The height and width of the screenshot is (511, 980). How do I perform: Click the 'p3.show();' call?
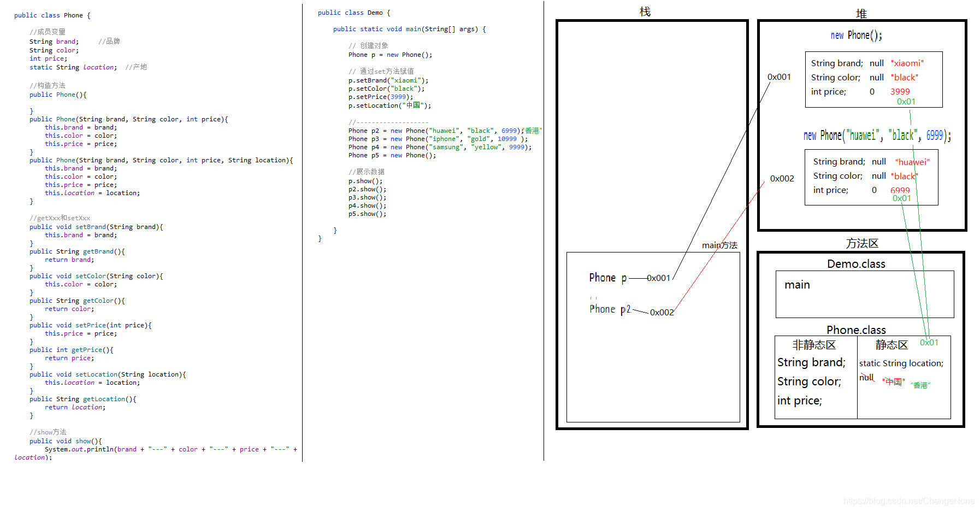[367, 197]
